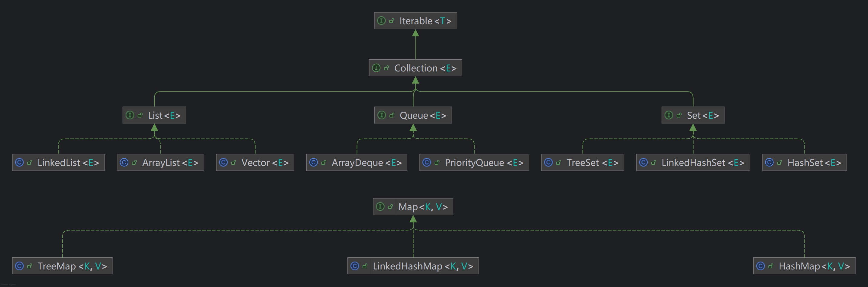
Task: Click the open-lock icon on Vector<E> node
Action: pos(234,163)
